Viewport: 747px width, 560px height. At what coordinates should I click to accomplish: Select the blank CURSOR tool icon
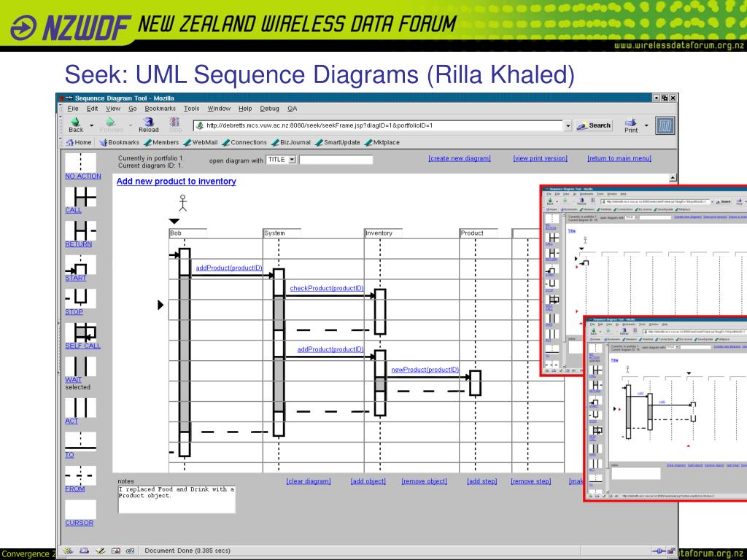click(80, 510)
